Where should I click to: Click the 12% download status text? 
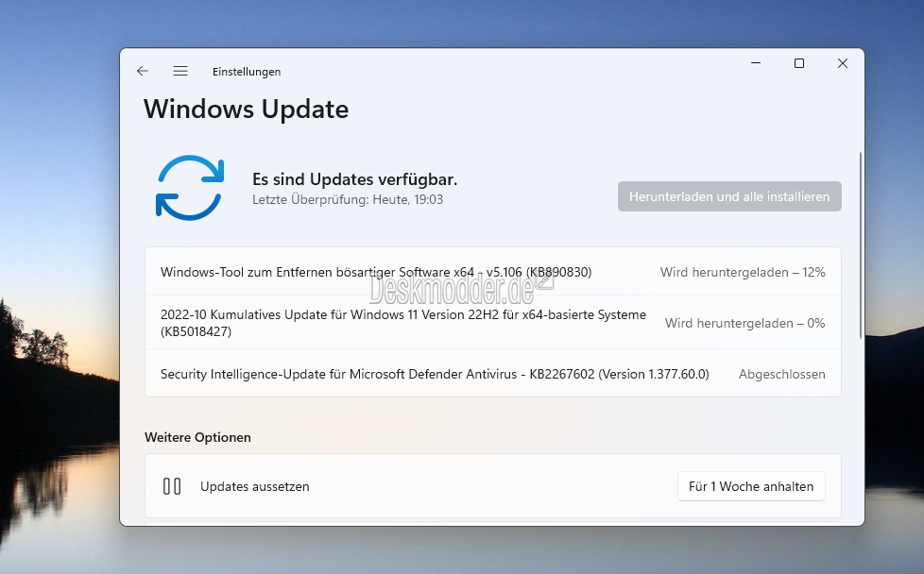743,272
